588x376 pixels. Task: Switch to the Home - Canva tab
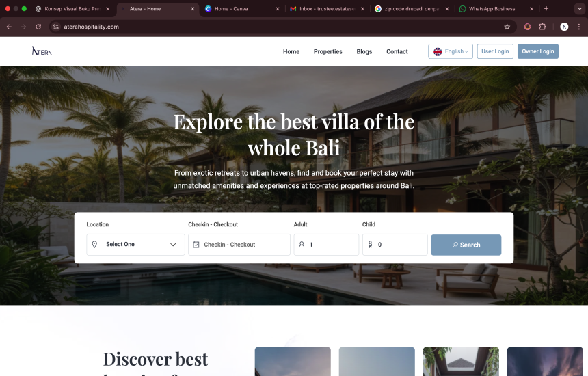point(231,9)
